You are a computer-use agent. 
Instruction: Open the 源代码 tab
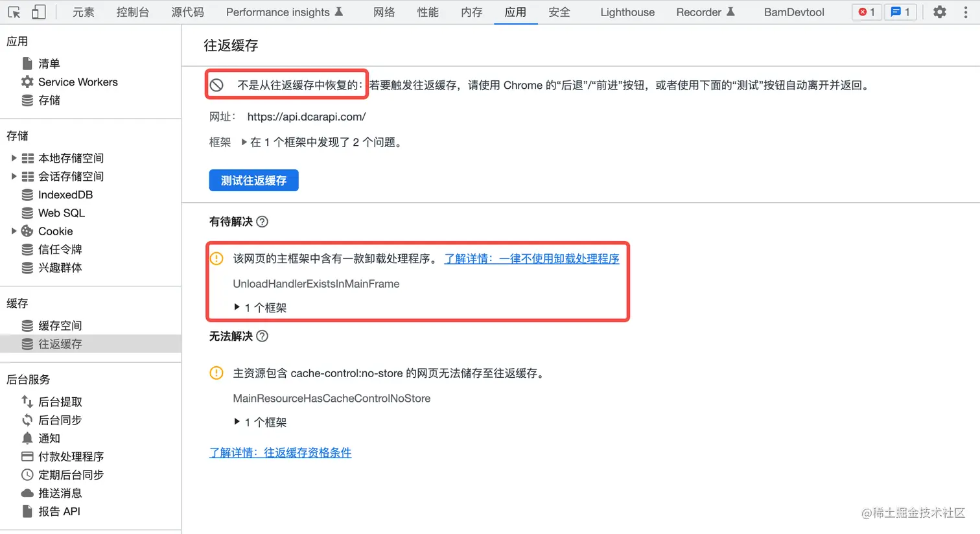[188, 12]
